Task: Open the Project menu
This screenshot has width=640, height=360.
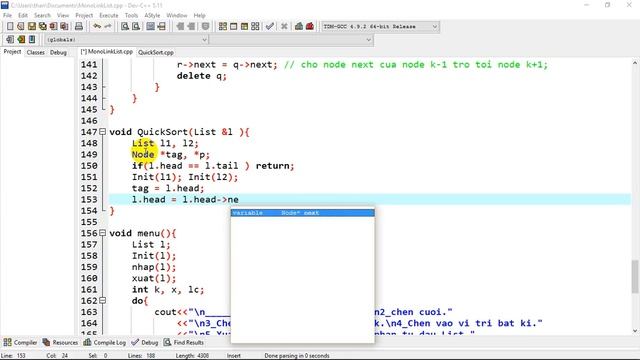Action: pos(84,15)
